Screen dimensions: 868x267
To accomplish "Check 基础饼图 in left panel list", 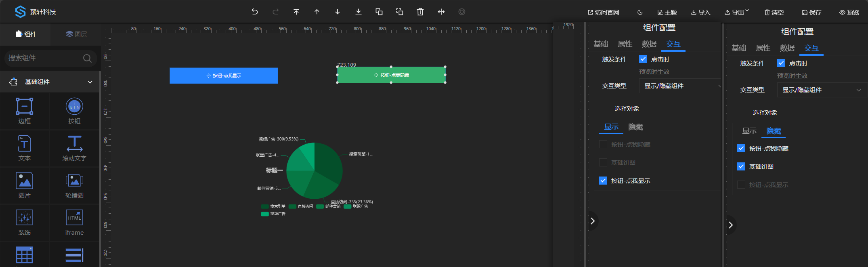I will coord(603,162).
